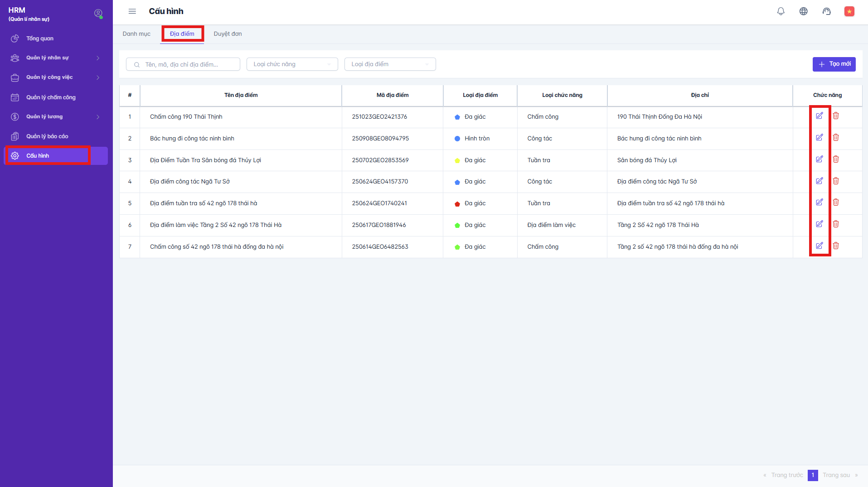Open the language globe icon

pyautogui.click(x=803, y=11)
